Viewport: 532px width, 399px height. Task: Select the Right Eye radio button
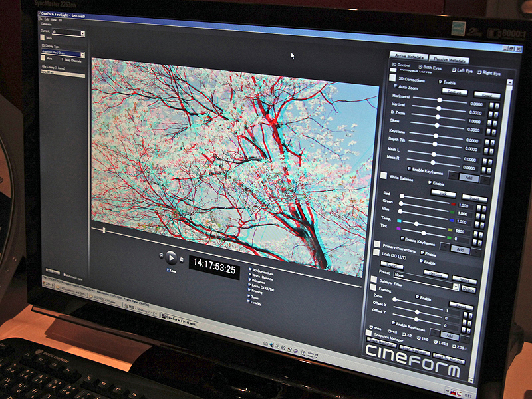(479, 72)
